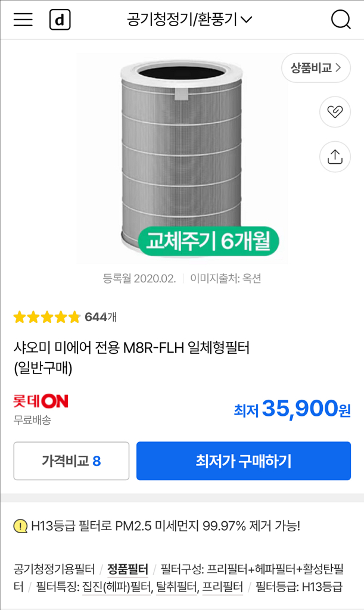
Task: Tap the share upload icon
Action: 335,157
